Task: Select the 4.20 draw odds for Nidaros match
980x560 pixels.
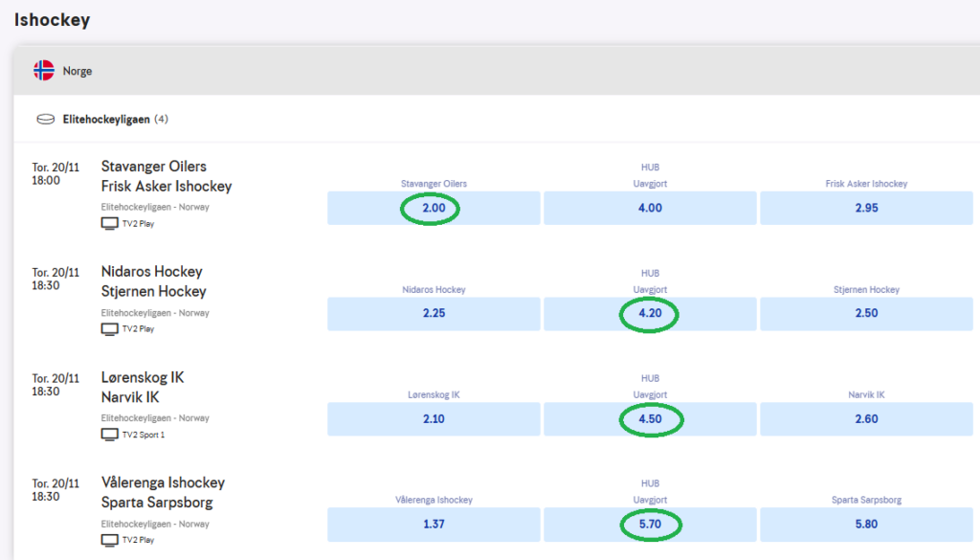Action: 650,313
